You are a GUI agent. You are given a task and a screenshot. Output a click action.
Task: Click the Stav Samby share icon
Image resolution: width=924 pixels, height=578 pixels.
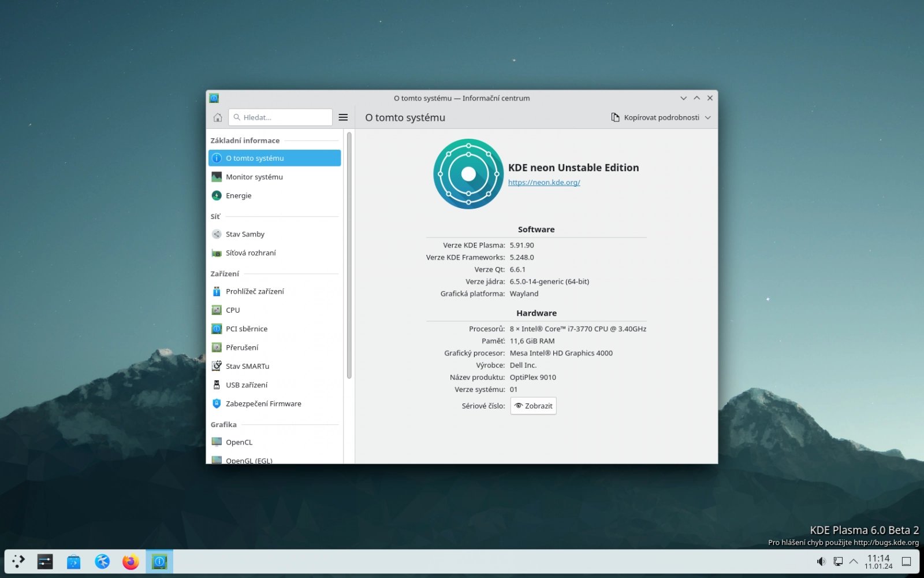217,234
